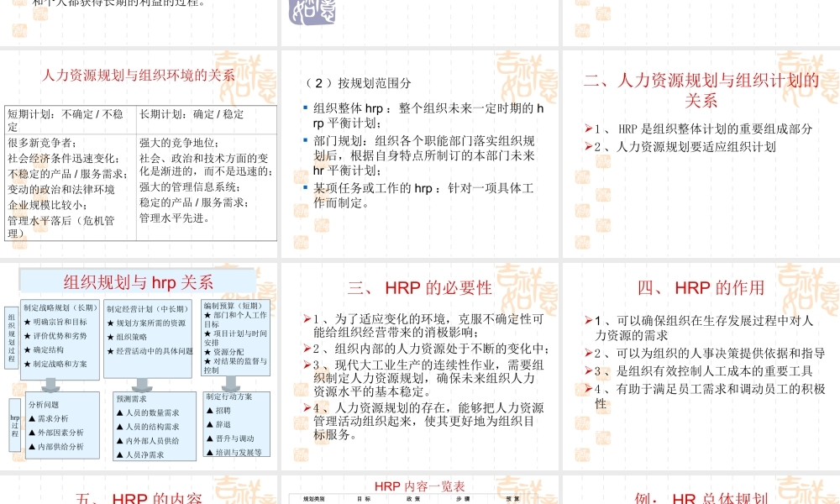Click the 规划类别 column header
The image size is (840, 504).
[314, 499]
